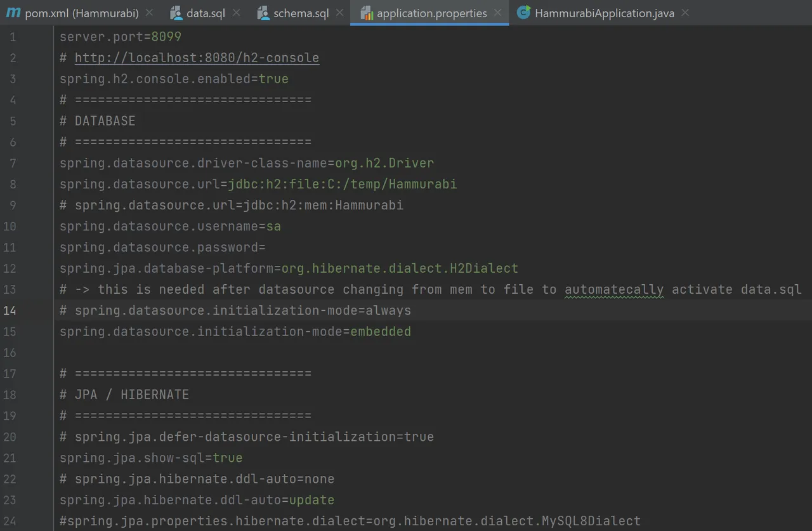Click the SQL file icon on schema.sql tab

263,13
